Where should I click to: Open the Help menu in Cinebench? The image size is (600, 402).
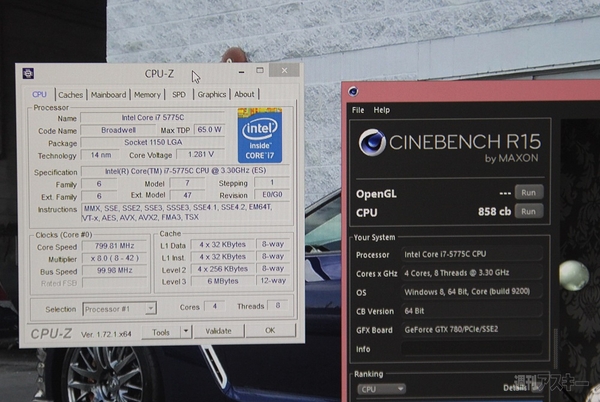pos(382,110)
